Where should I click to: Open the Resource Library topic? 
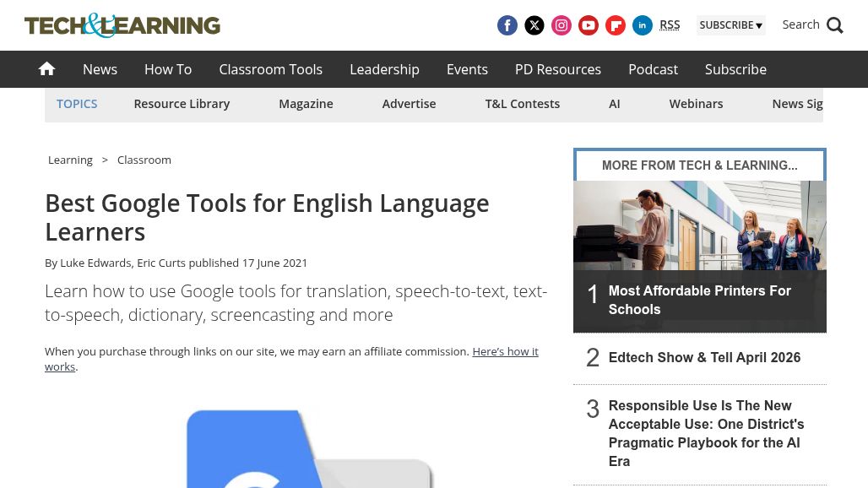(182, 103)
